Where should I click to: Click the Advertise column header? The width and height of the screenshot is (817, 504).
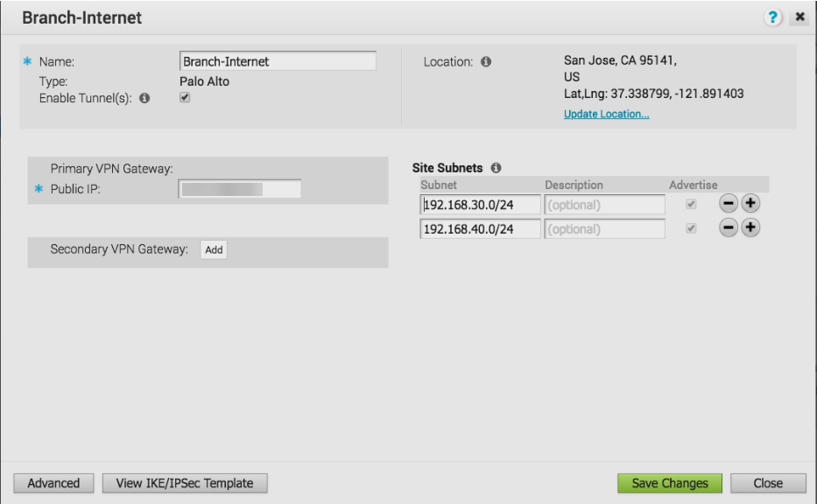[693, 185]
